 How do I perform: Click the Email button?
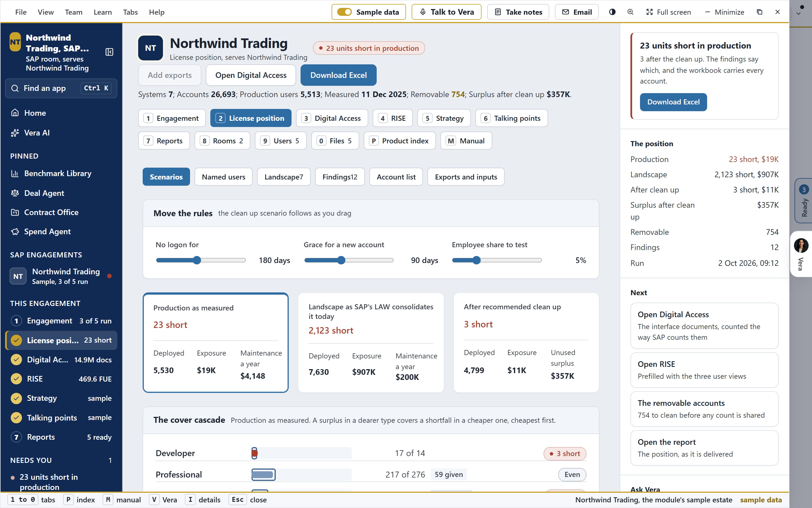pos(577,12)
